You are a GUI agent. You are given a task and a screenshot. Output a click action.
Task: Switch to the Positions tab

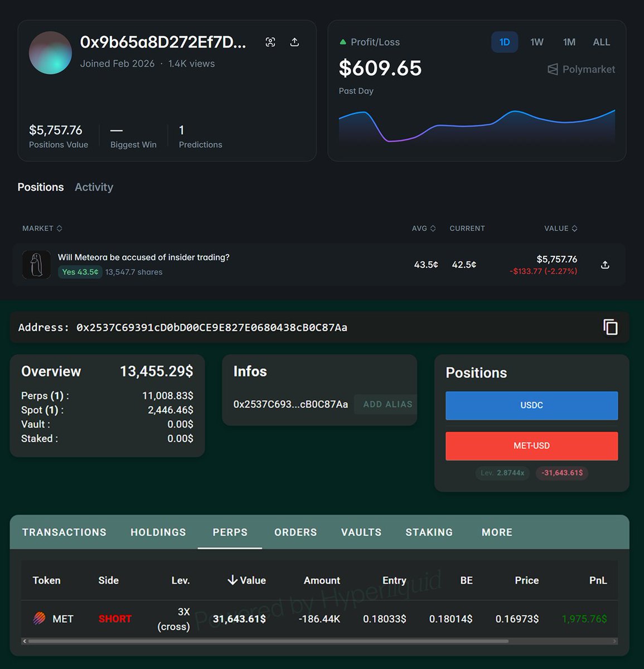(x=41, y=187)
